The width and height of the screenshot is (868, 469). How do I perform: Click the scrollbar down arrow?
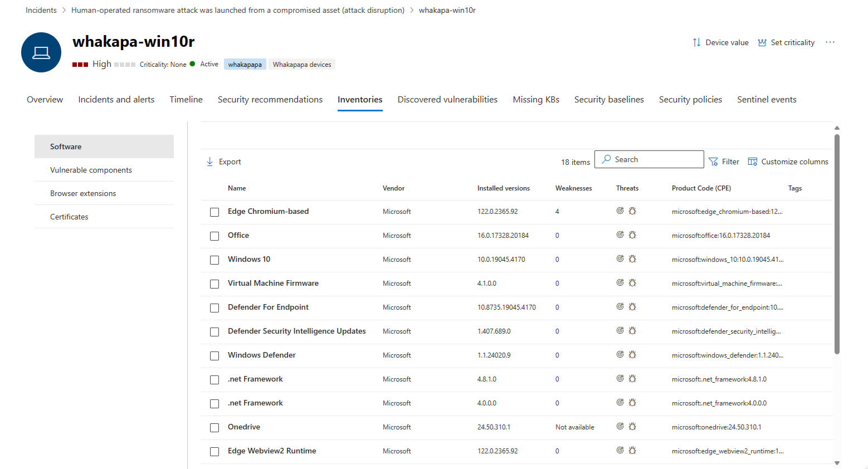click(x=837, y=463)
